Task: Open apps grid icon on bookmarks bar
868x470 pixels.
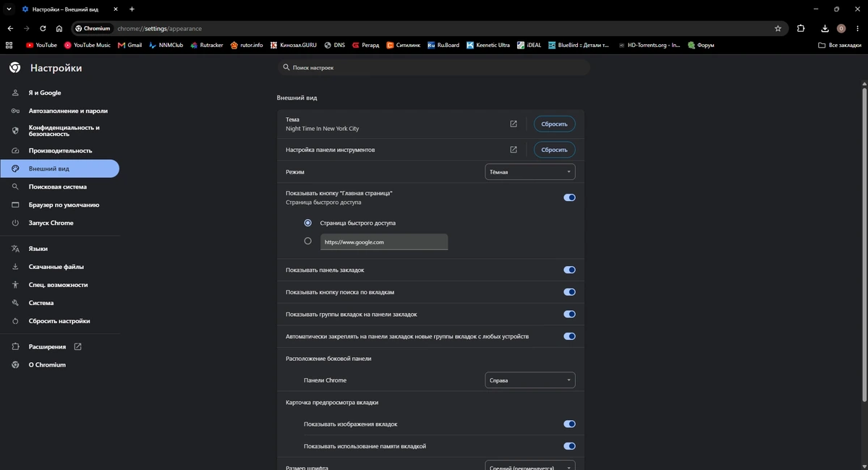Action: [x=9, y=45]
